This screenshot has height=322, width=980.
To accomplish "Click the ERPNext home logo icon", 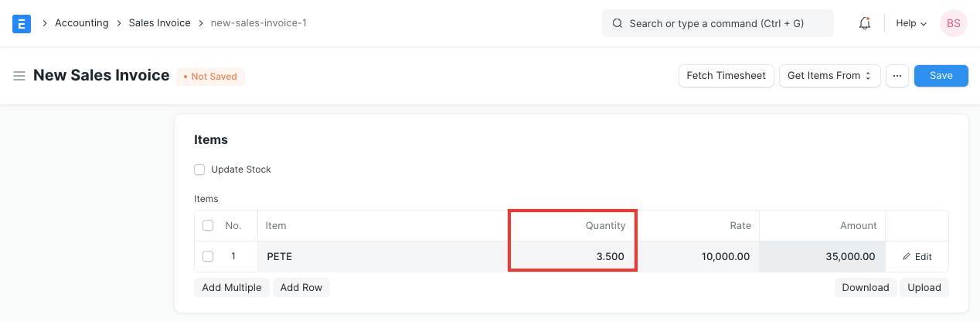I will [x=22, y=23].
